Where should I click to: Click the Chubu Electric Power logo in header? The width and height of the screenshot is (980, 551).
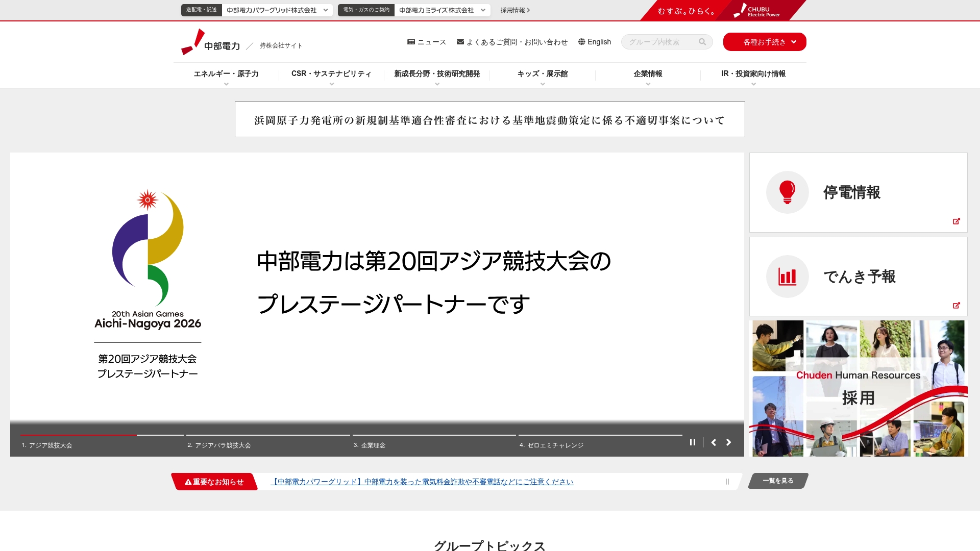click(x=210, y=42)
